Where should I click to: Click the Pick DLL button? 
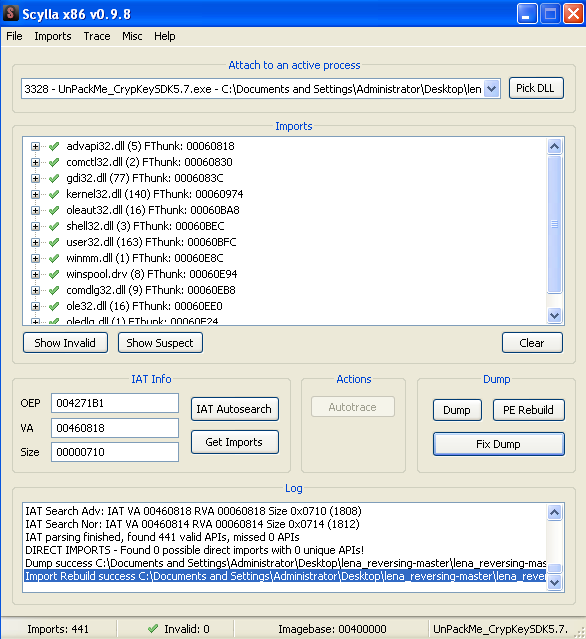point(536,88)
